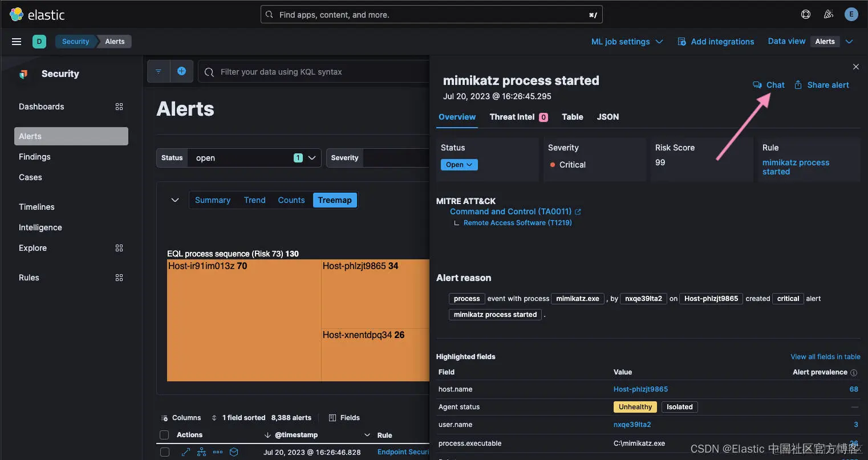Screen dimensions: 868x460
Task: Switch to the JSON tab
Action: [x=608, y=117]
